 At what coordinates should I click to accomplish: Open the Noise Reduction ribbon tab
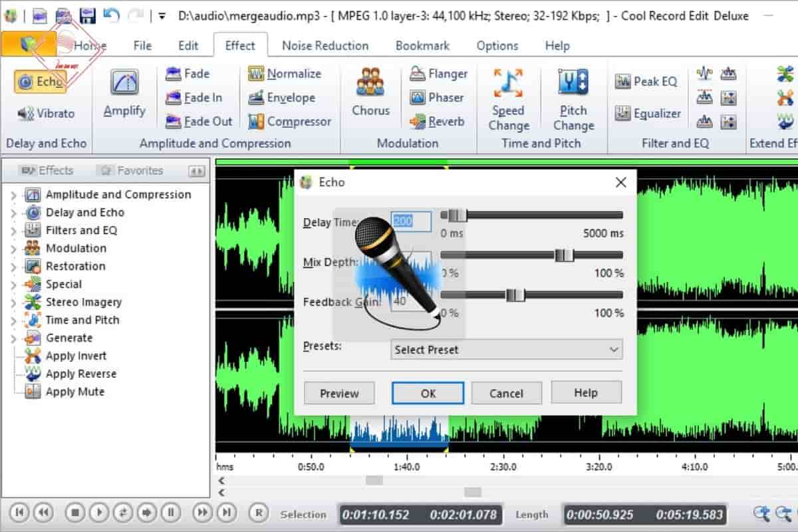(325, 45)
